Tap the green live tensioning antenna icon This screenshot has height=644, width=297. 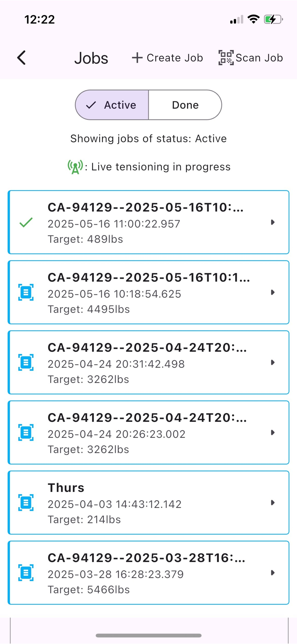click(75, 167)
